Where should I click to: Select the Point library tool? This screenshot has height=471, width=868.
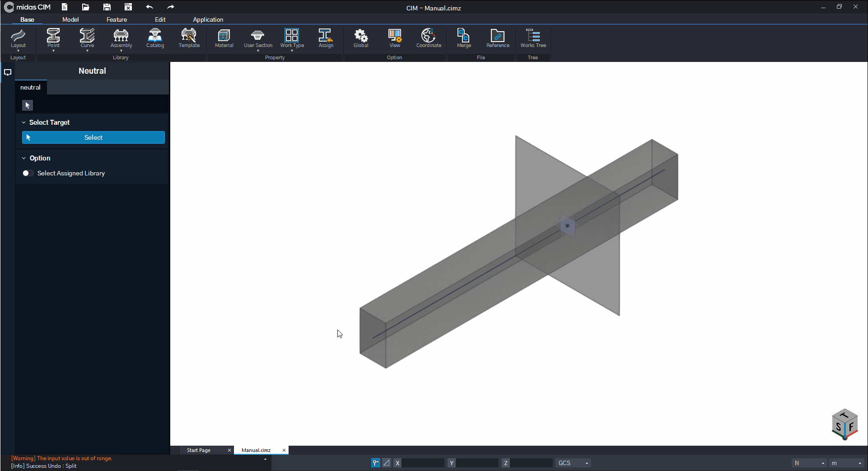(x=53, y=38)
